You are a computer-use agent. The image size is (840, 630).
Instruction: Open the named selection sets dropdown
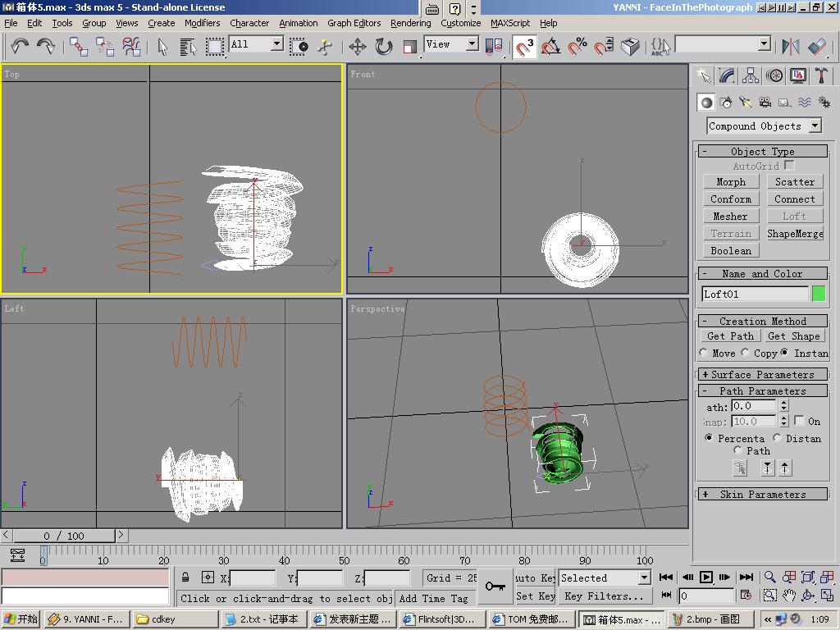pos(723,44)
